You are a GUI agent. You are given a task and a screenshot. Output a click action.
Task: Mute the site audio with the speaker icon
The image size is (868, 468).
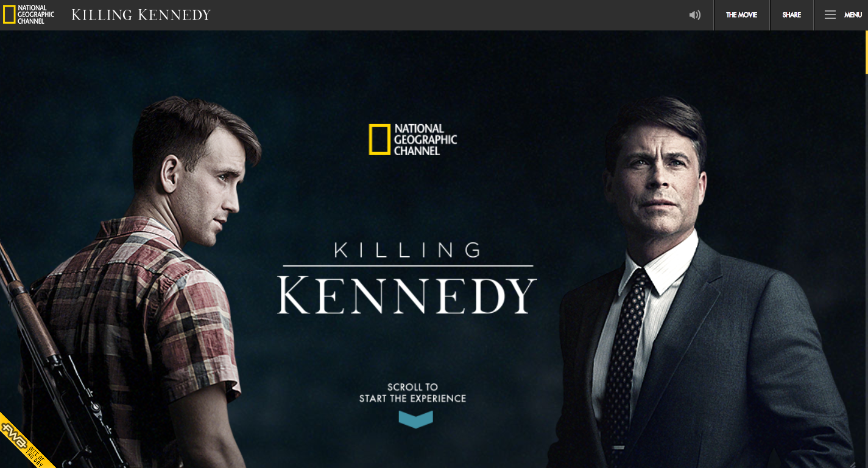(x=694, y=15)
